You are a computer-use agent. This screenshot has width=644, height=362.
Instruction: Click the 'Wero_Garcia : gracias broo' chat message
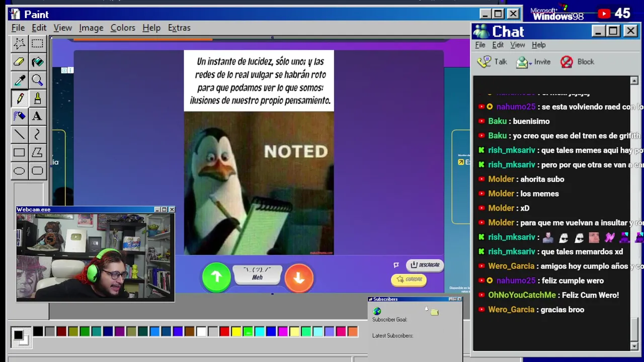click(531, 310)
